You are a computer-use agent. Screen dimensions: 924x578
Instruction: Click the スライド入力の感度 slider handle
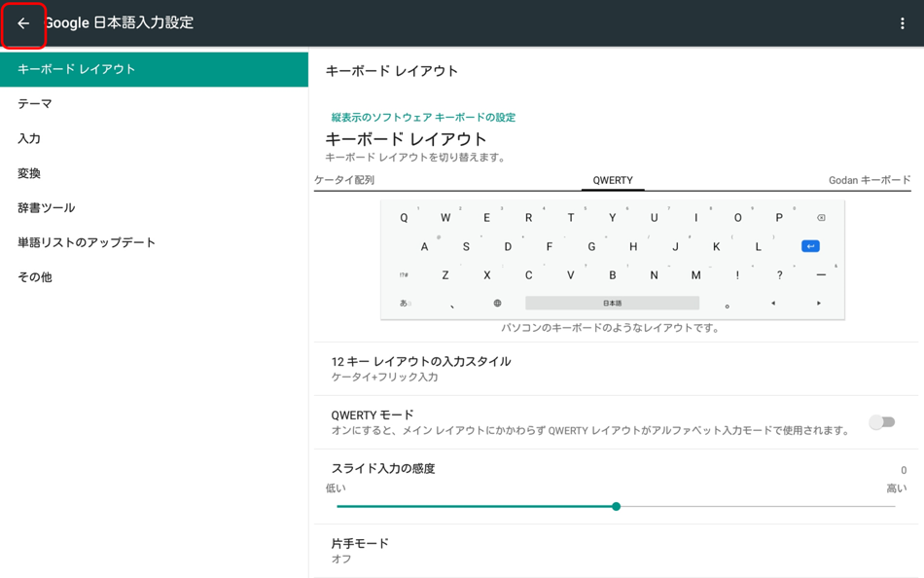[x=616, y=507]
